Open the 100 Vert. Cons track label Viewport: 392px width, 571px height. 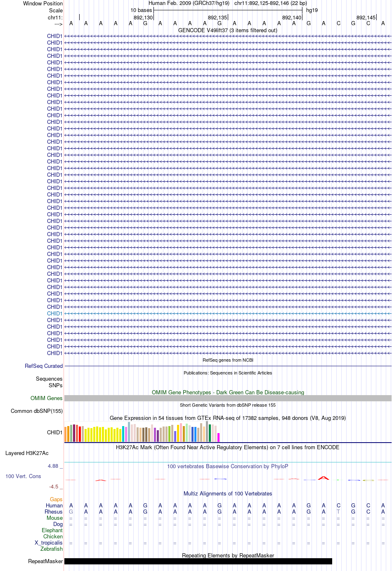tap(23, 476)
